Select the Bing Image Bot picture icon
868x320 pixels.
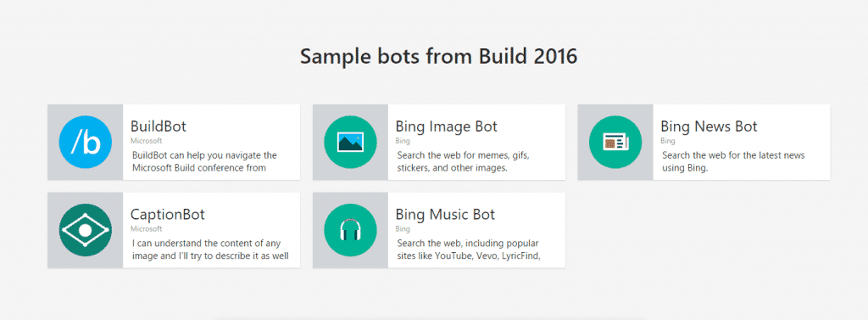(x=350, y=142)
